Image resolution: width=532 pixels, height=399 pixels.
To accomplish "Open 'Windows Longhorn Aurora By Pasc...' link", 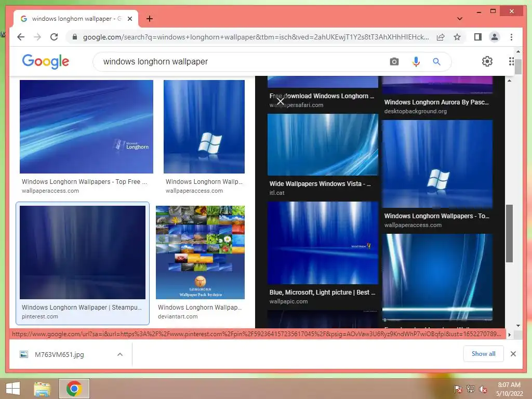I will (436, 102).
